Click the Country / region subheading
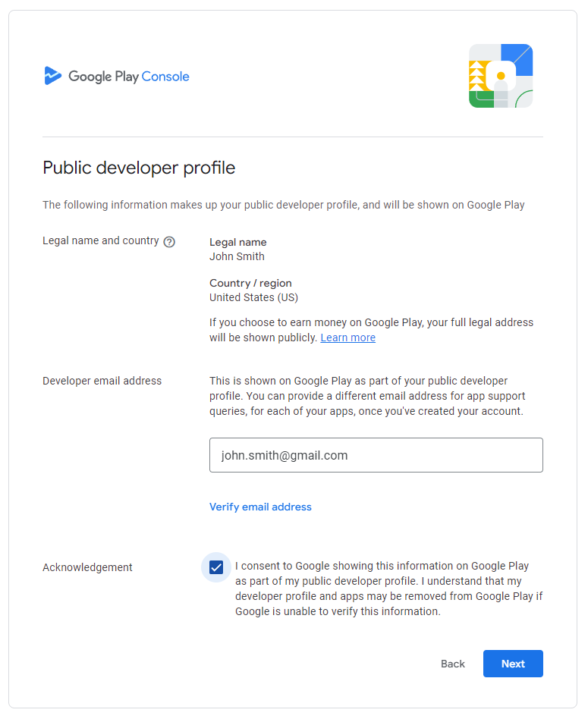This screenshot has width=588, height=719. (250, 283)
